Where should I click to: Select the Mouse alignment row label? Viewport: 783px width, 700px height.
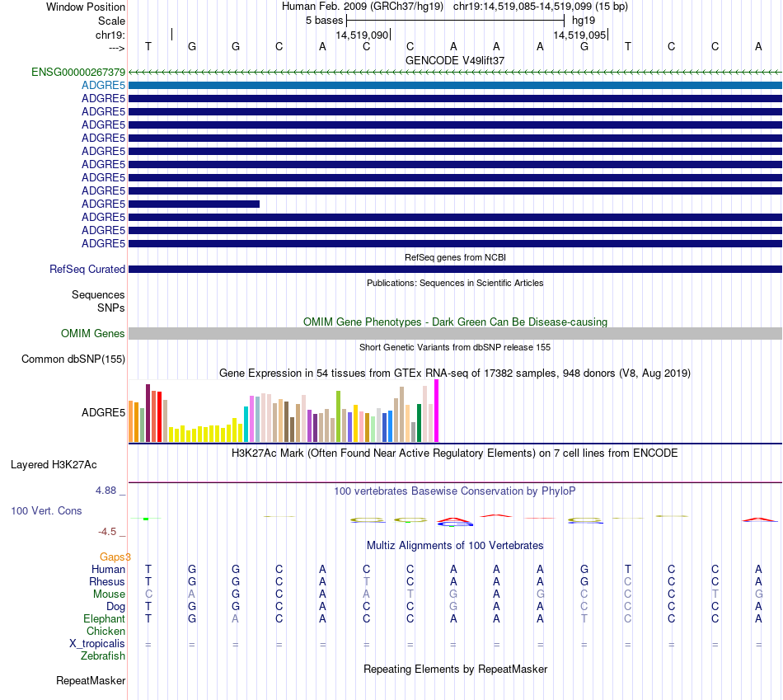[109, 594]
